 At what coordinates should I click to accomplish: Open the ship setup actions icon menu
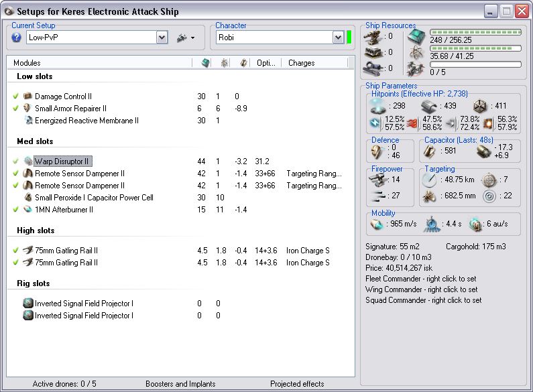(185, 38)
